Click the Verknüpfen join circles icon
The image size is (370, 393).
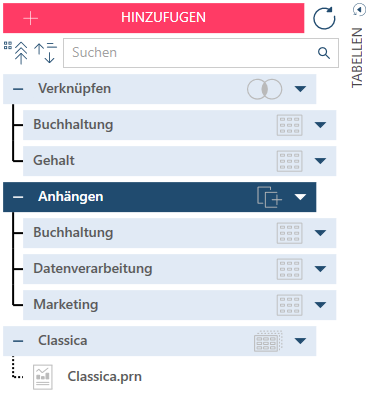265,89
